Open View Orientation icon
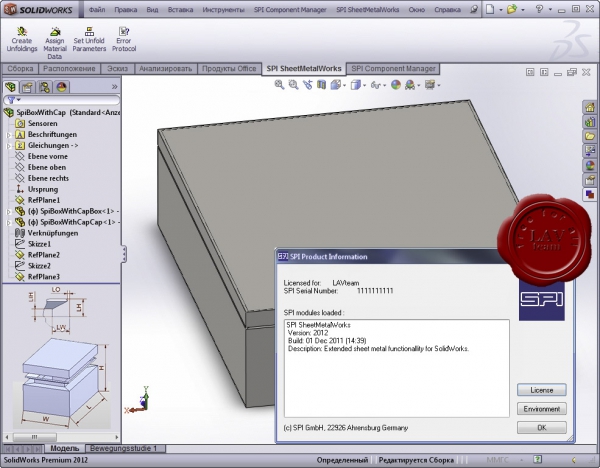 pos(336,85)
